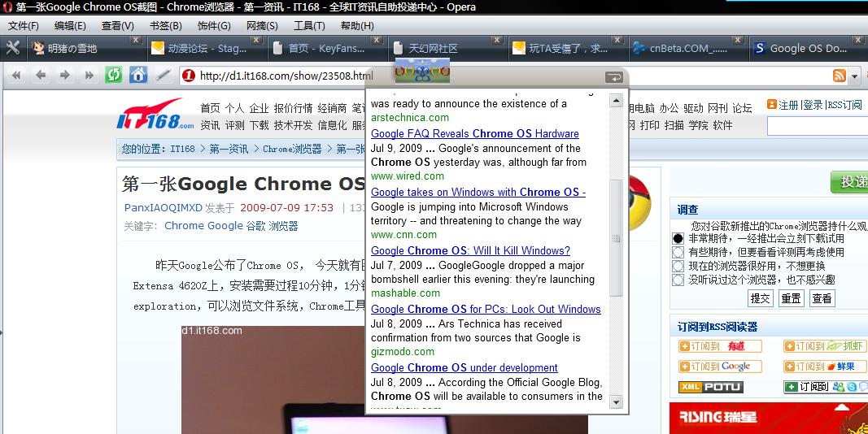
Task: Open Google FAQ Reveals Chrome OS Hardware link
Action: click(475, 133)
